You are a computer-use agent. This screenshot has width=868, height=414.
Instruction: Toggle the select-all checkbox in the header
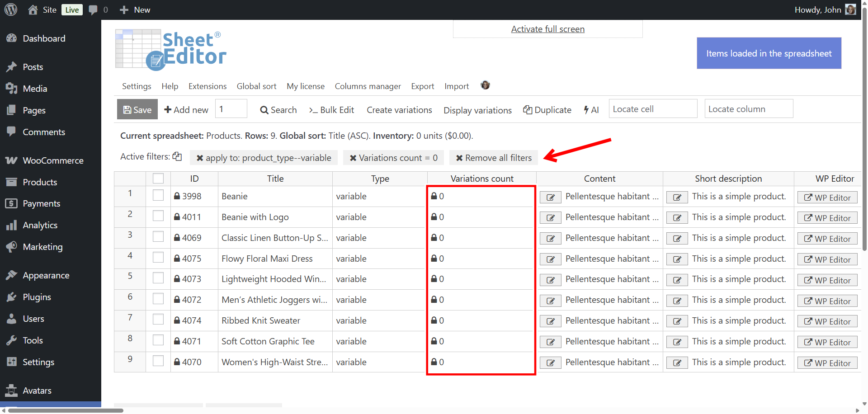158,178
